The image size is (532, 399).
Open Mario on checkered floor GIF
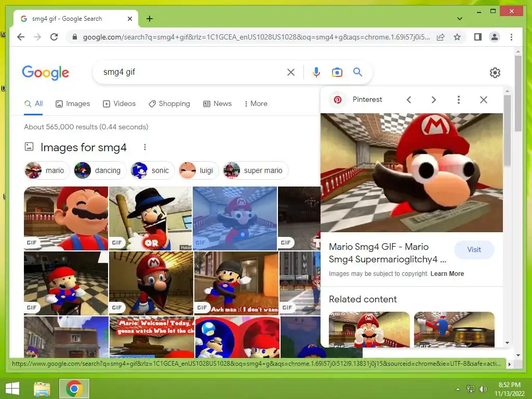66,283
